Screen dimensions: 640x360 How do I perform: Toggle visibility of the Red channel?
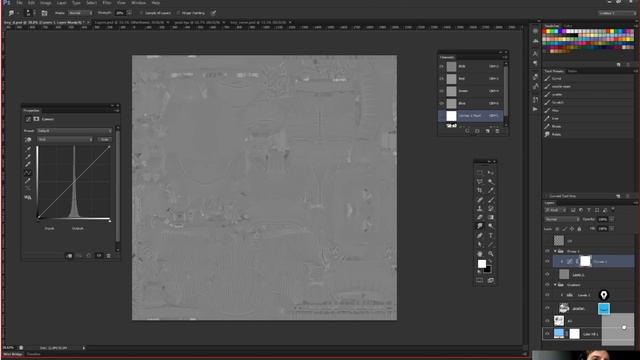point(441,78)
